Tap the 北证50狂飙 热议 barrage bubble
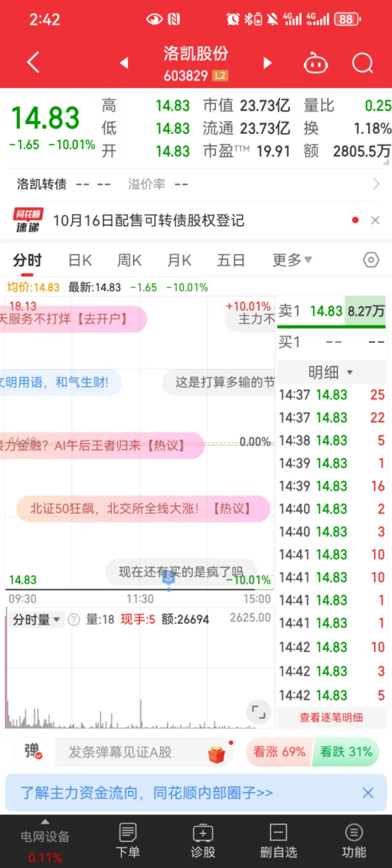 point(143,508)
